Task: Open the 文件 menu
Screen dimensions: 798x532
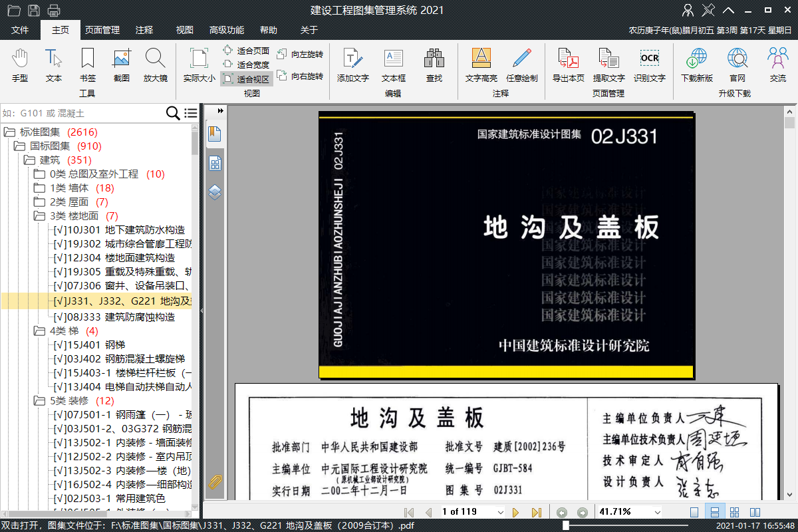Action: click(20, 30)
